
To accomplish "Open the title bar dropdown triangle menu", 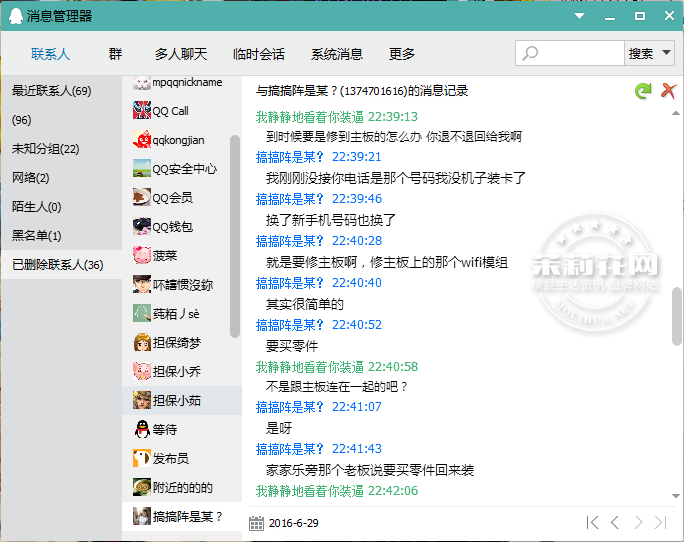I will tap(579, 16).
